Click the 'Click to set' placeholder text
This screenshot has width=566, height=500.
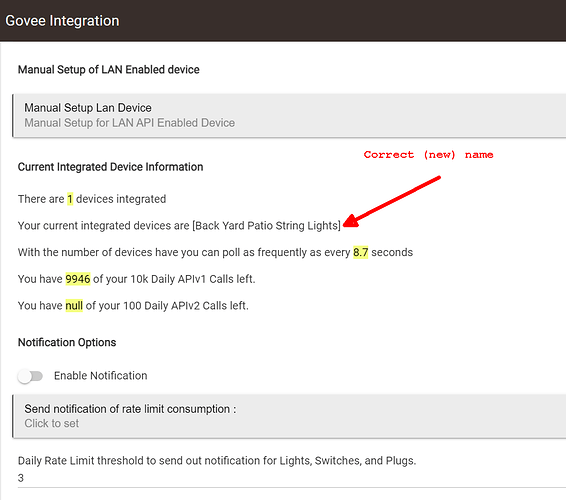pos(52,423)
